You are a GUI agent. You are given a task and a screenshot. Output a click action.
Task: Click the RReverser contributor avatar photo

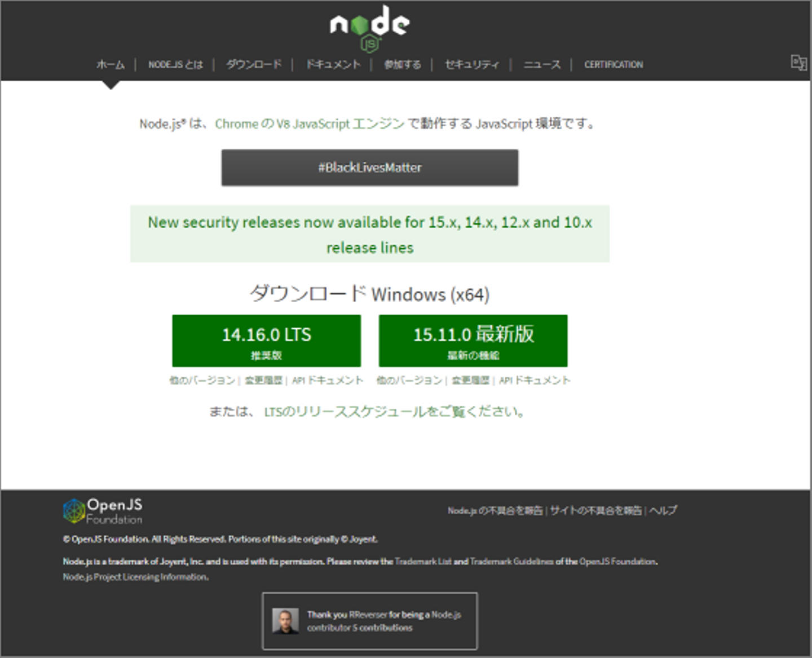285,621
